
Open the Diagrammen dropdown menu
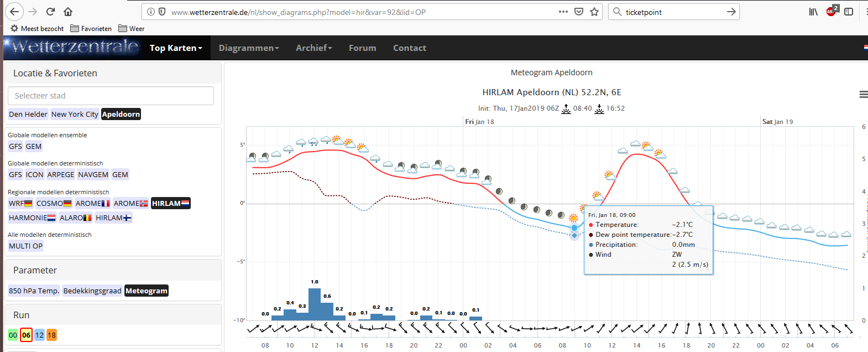[249, 48]
